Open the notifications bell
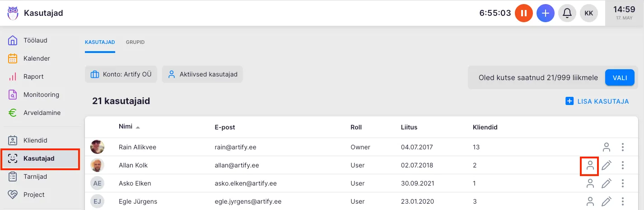This screenshot has width=644, height=210. [567, 13]
